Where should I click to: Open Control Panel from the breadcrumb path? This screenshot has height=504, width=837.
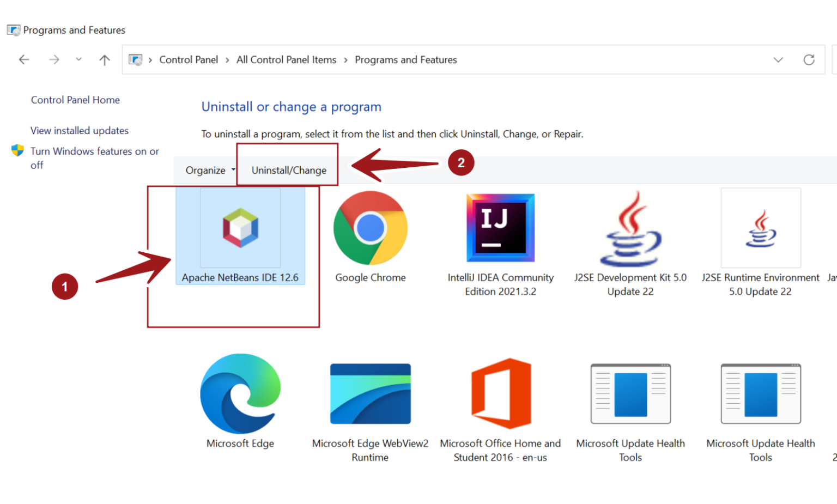coord(189,59)
